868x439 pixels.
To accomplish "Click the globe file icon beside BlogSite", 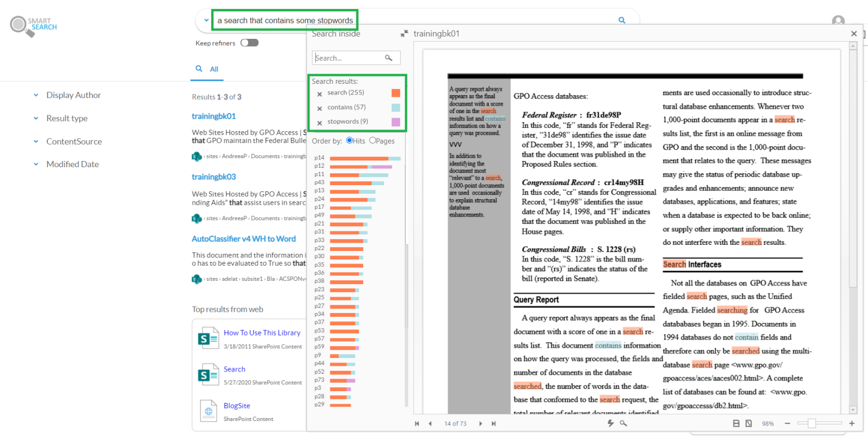I will point(209,411).
